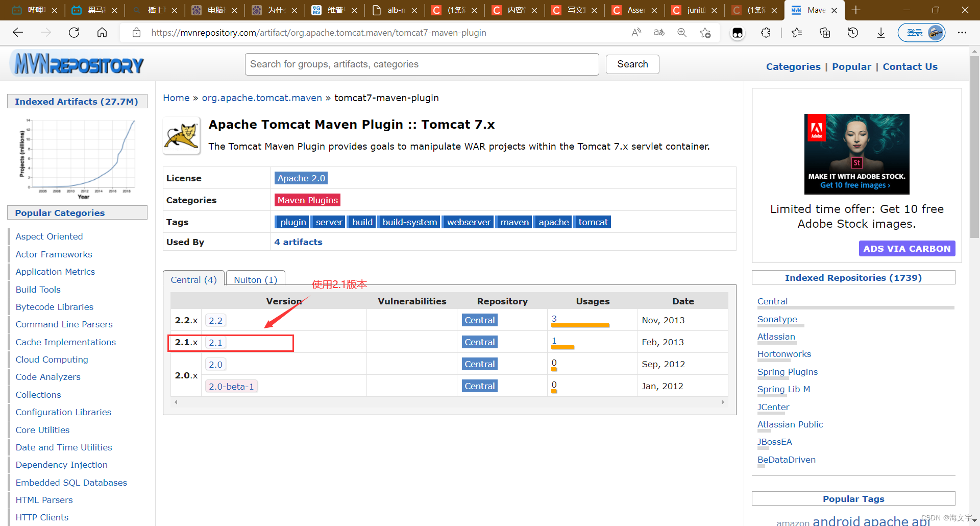Open the 4 artifacts used-by link

(x=298, y=242)
